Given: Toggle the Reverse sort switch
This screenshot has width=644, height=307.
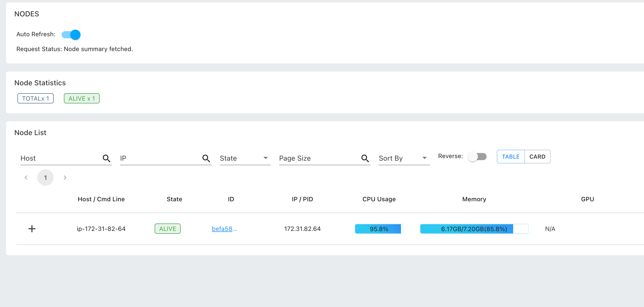Looking at the screenshot, I should (477, 157).
